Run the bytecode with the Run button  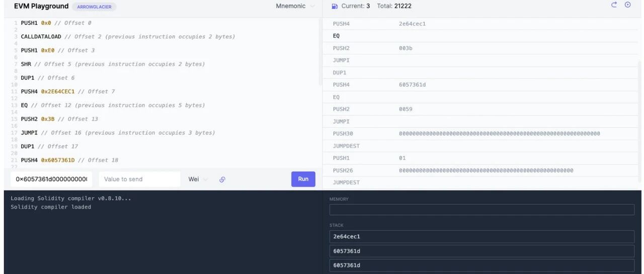click(303, 179)
